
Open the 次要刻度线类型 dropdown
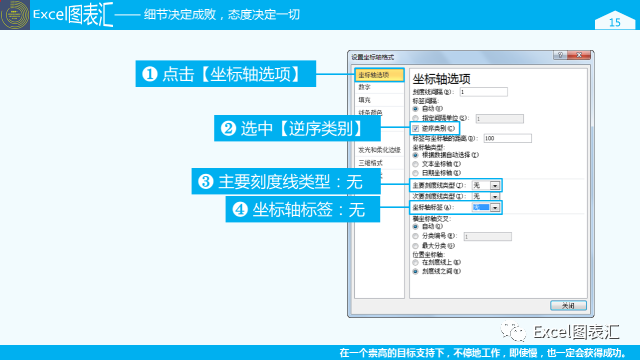pos(495,197)
